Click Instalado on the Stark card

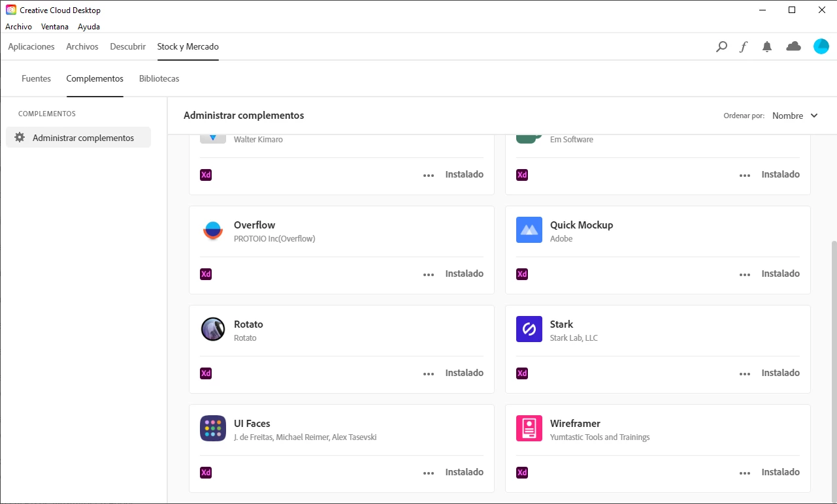point(781,373)
